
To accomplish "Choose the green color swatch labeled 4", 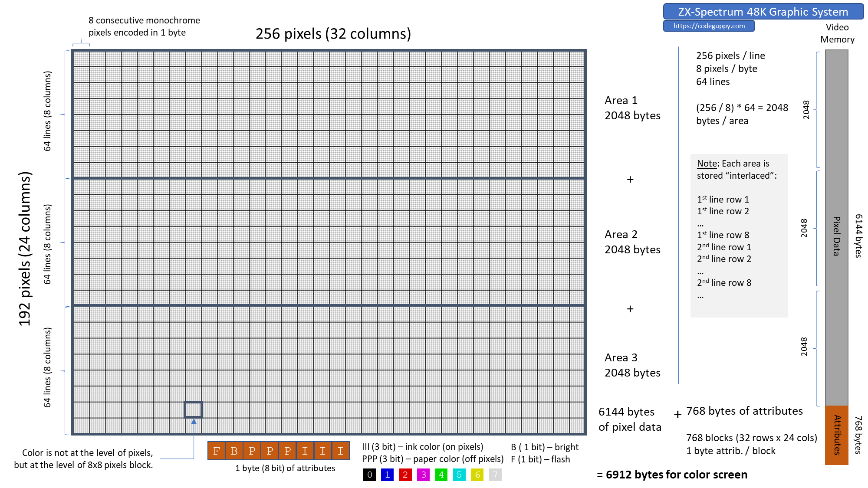I will click(x=441, y=475).
